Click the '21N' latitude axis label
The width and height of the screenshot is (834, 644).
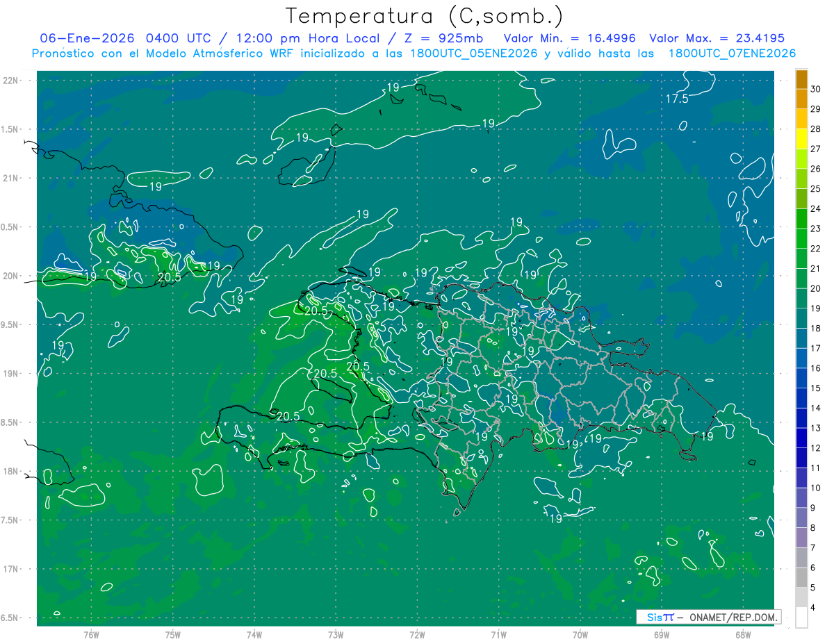(10, 178)
